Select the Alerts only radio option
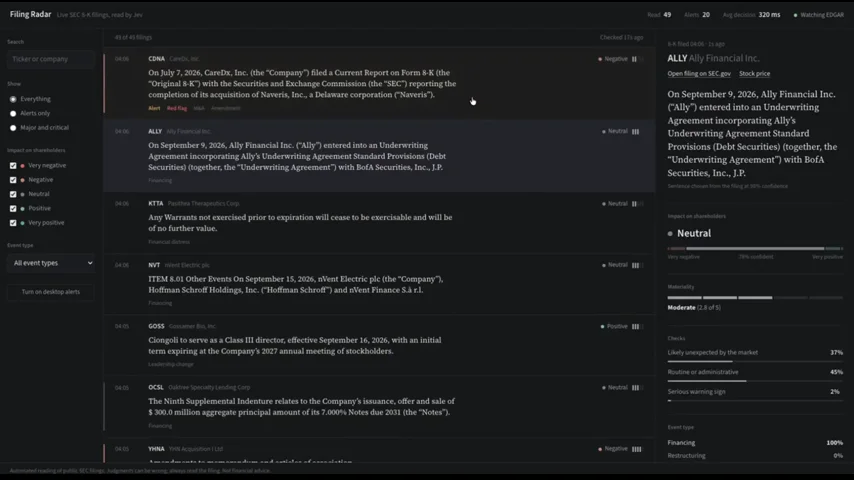854x480 pixels. click(x=13, y=113)
